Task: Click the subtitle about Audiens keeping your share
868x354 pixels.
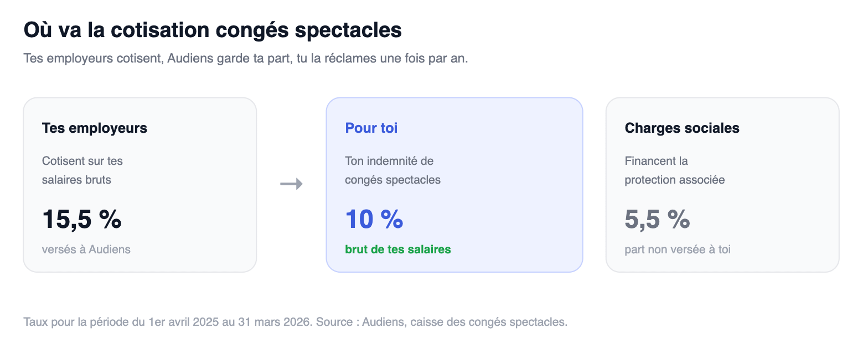Action: pos(246,59)
